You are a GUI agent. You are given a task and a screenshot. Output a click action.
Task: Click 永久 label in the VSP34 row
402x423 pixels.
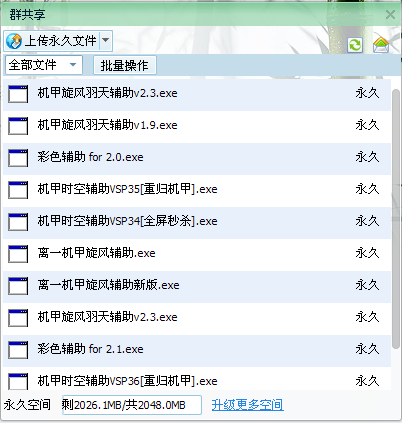[x=367, y=221]
